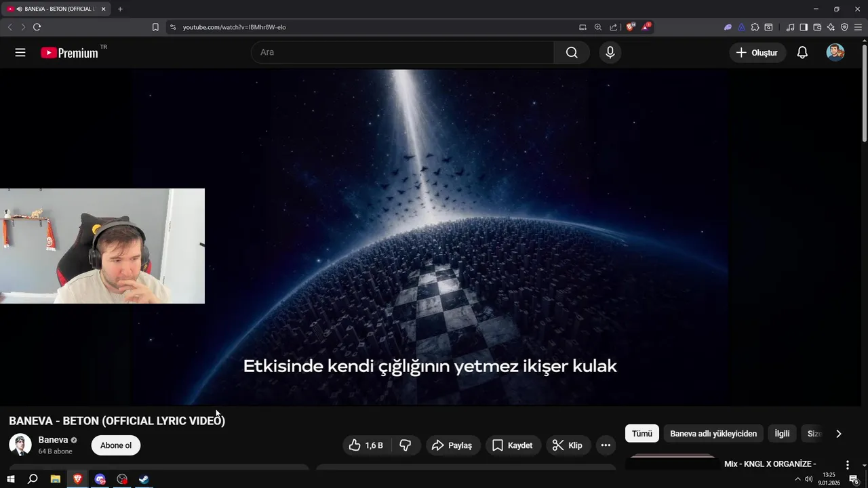Toggle the browser sidebar panel
Screen dimensions: 868x488
tap(804, 27)
